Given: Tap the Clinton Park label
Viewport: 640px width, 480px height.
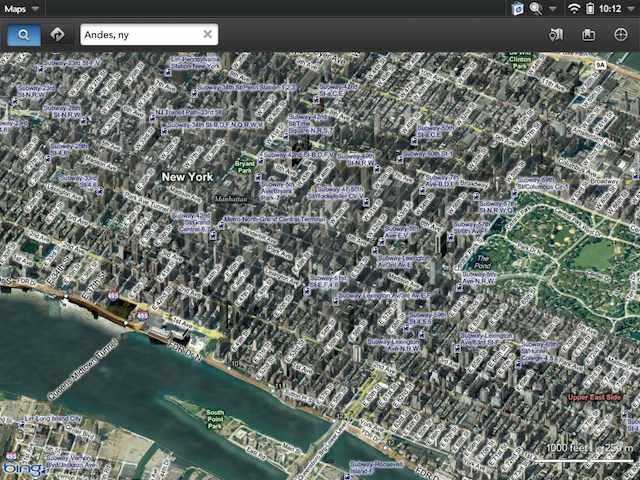Looking at the screenshot, I should point(520,62).
